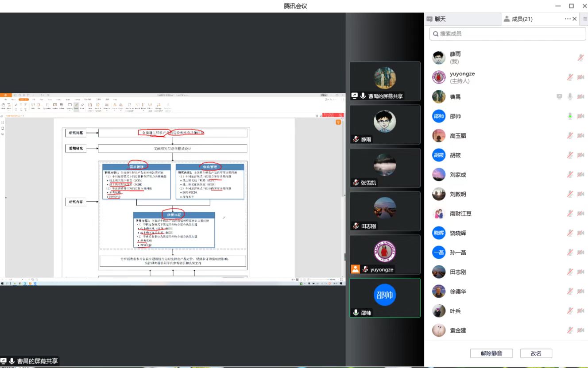Image resolution: width=588 pixels, height=368 pixels.
Task: Click yuyongze's orange host icon on tile
Action: (x=355, y=269)
